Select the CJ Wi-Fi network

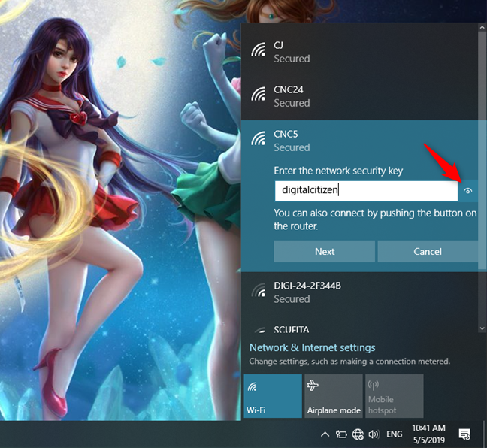(x=360, y=52)
